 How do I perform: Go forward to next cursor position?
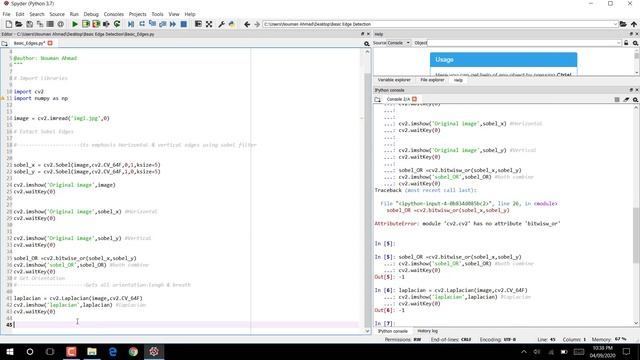[x=257, y=24]
